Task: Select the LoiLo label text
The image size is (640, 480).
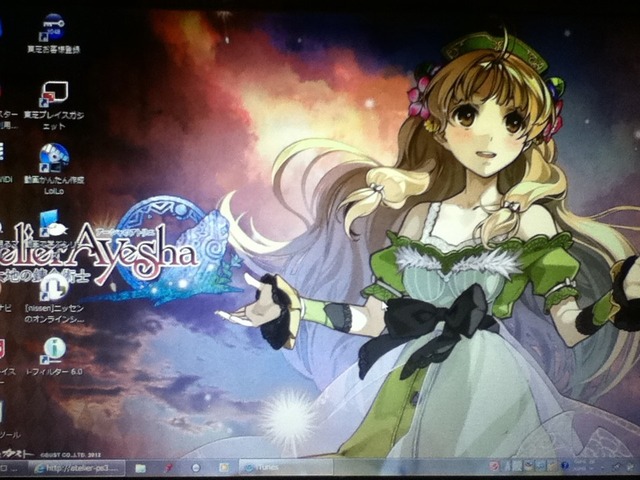Action: click(54, 191)
